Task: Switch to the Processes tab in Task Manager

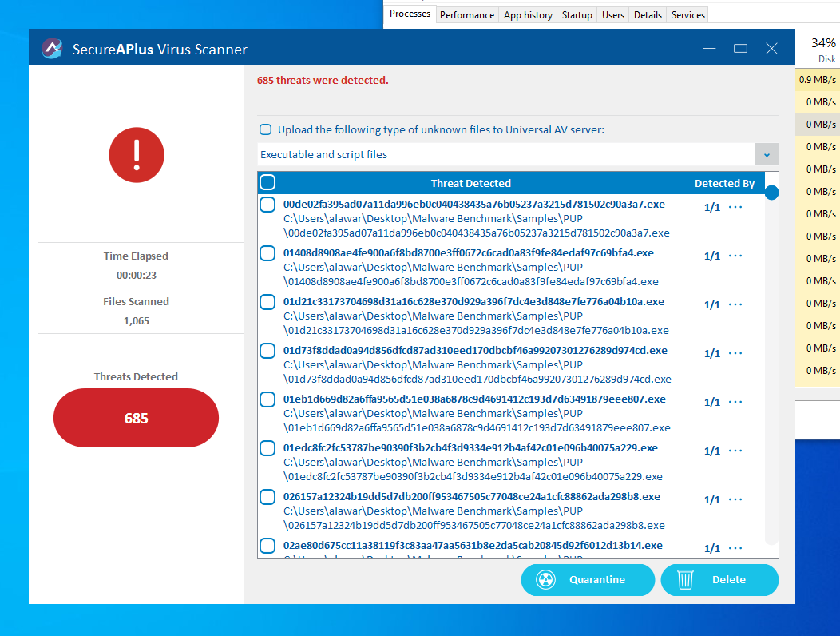Action: click(410, 14)
